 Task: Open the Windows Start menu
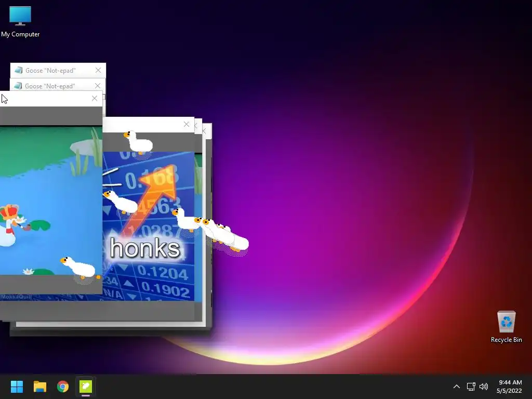(x=17, y=387)
